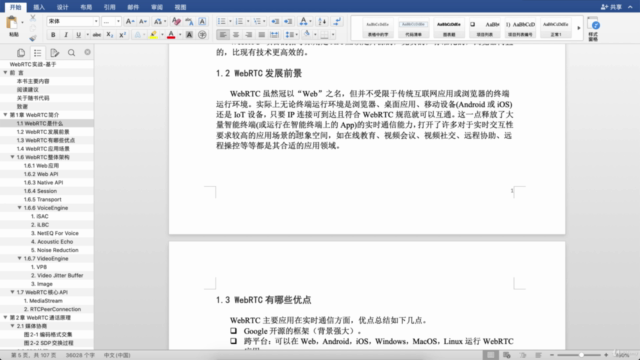Viewport: 640px width, 360px height.
Task: Open the 设计 ribbon tab
Action: click(62, 7)
